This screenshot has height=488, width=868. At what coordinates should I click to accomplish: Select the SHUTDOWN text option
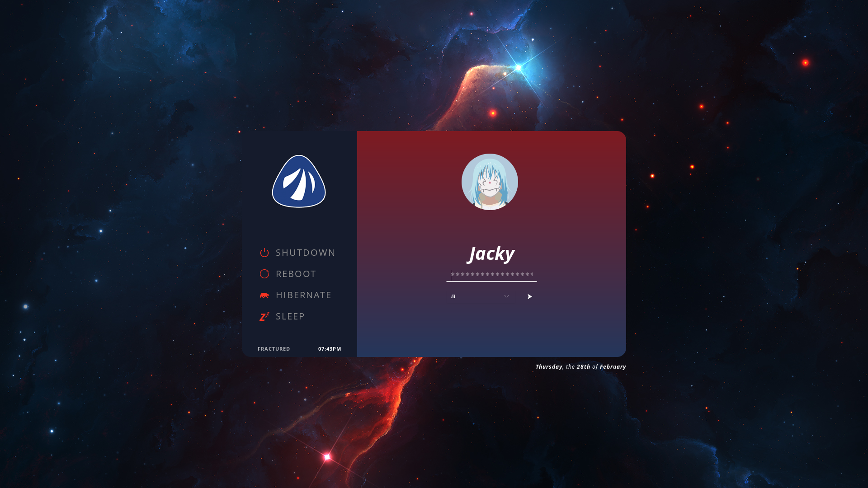pyautogui.click(x=305, y=253)
